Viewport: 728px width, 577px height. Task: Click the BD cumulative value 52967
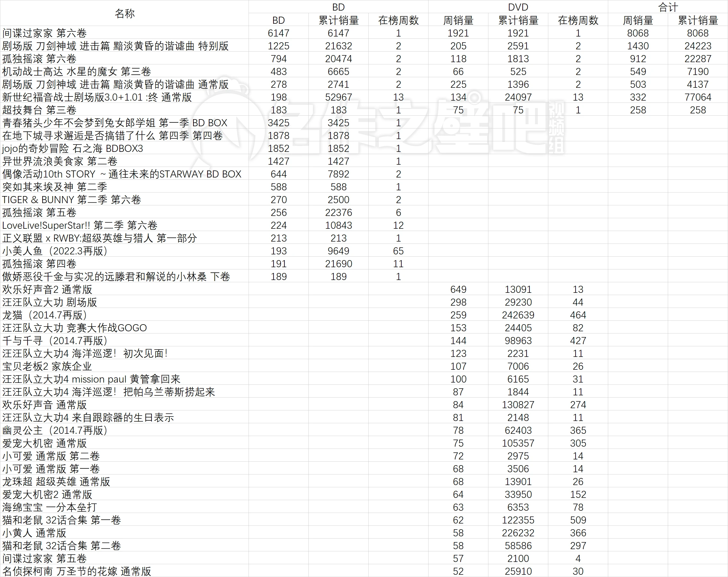coord(338,97)
